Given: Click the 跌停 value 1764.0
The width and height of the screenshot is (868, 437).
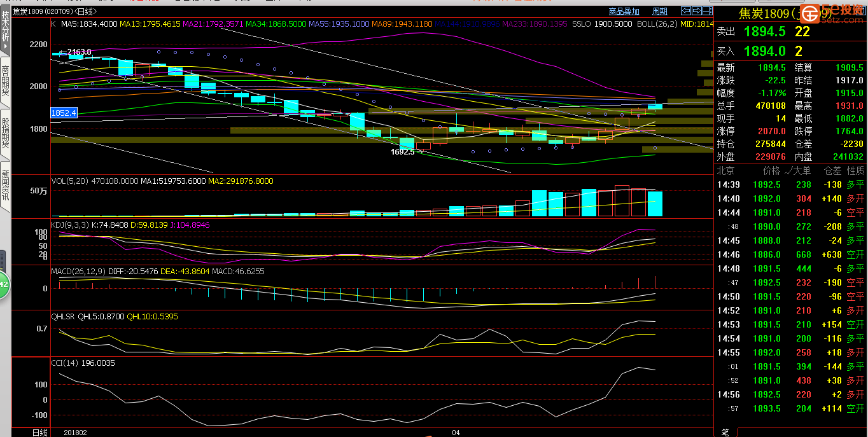Looking at the screenshot, I should click(x=848, y=131).
